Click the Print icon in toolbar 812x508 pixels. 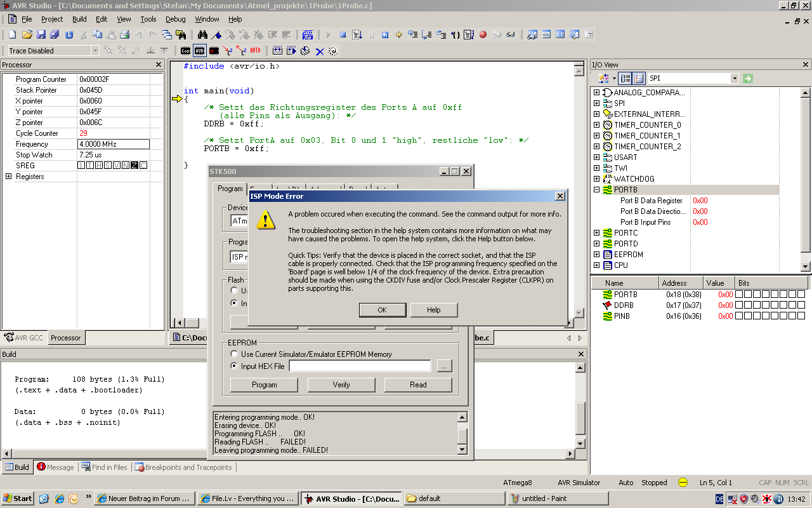(124, 35)
